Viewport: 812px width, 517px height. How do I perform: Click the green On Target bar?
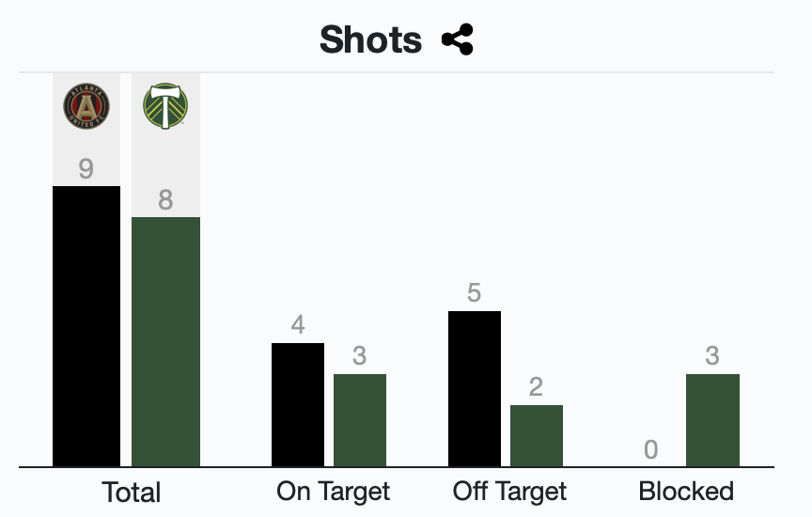pos(360,419)
